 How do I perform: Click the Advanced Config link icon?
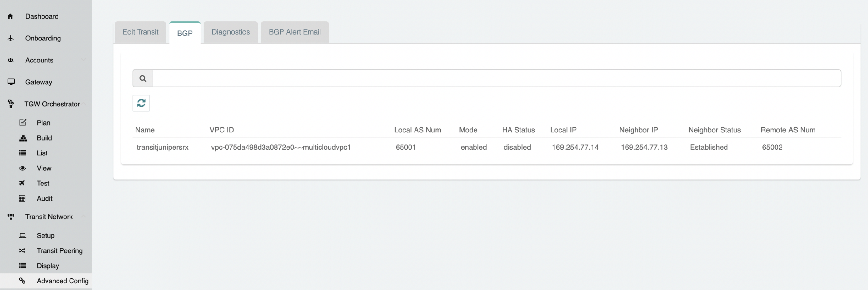(22, 281)
